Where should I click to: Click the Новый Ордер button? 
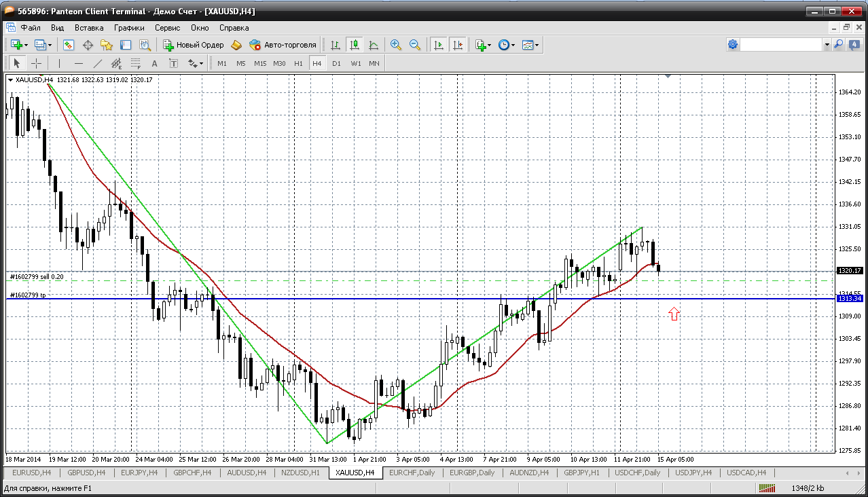pos(194,45)
